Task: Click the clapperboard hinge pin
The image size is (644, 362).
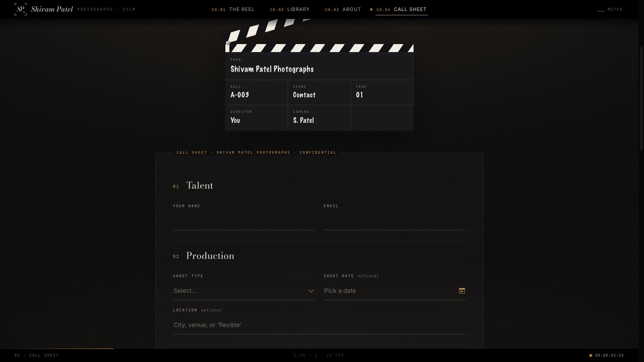Action: [x=228, y=43]
